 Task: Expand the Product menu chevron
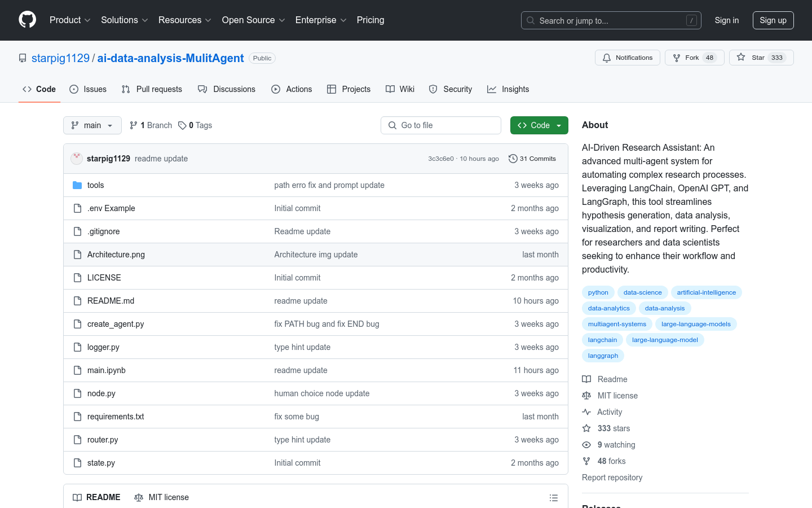[x=88, y=20]
